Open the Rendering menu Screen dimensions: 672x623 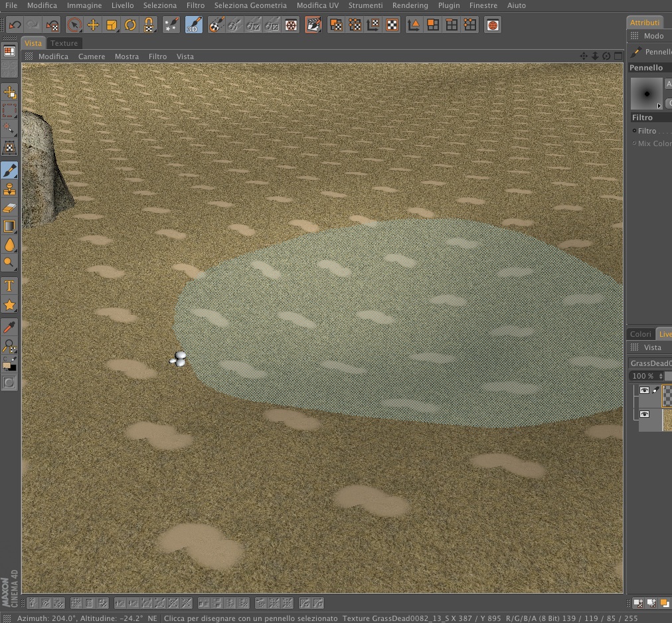click(x=410, y=5)
